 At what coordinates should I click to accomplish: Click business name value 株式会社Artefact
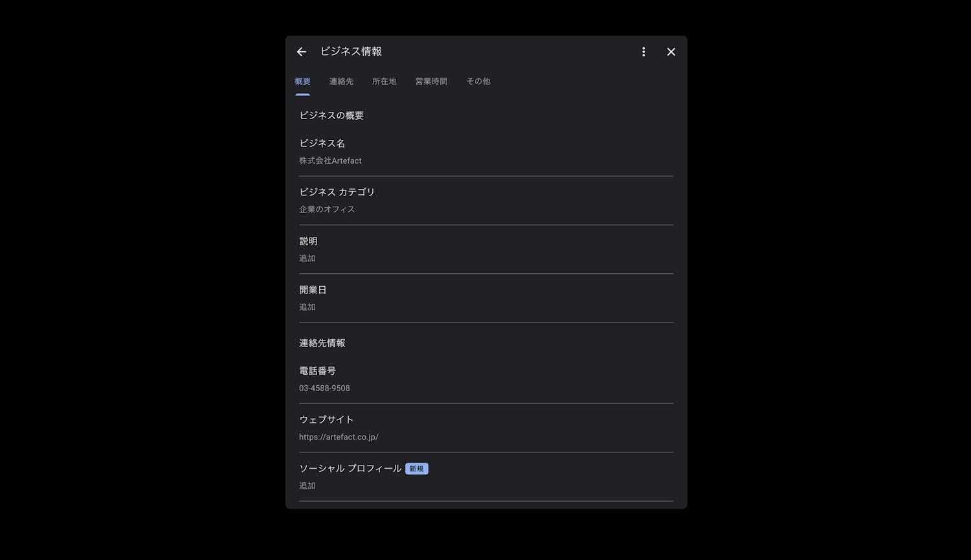pos(330,161)
